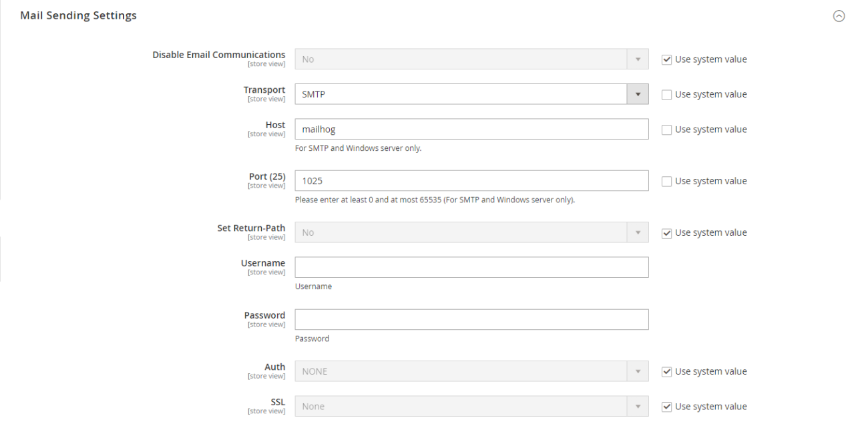Screen dimensions: 868x430
Task: Open the Auth method dropdown
Action: click(x=638, y=371)
